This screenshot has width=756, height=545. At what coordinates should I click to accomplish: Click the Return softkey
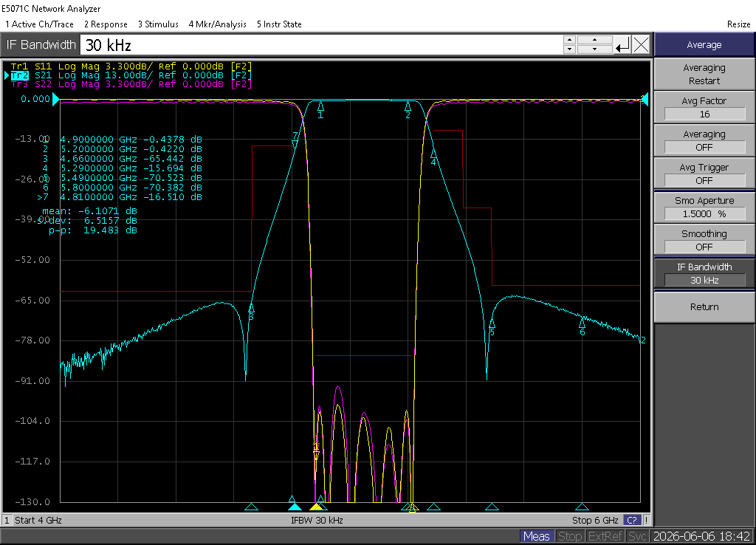704,306
